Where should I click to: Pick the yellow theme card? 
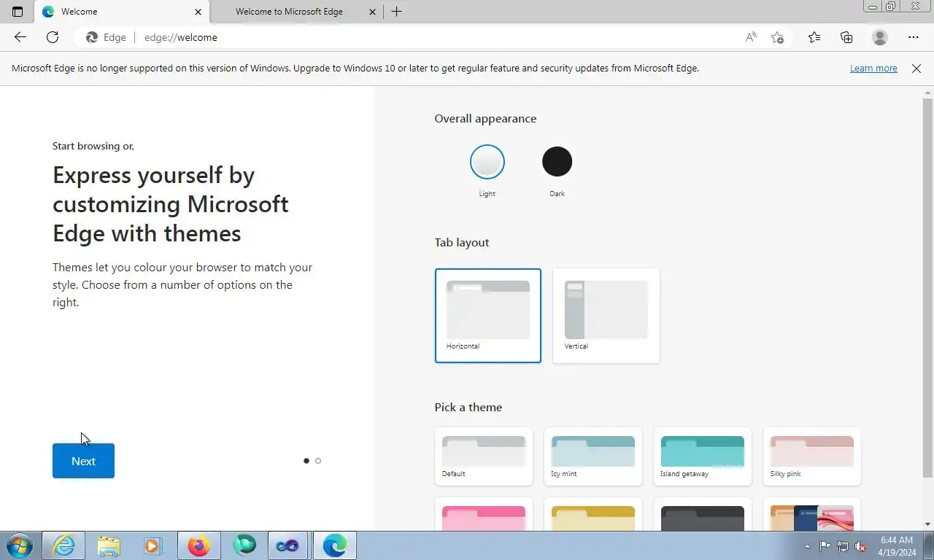tap(593, 515)
